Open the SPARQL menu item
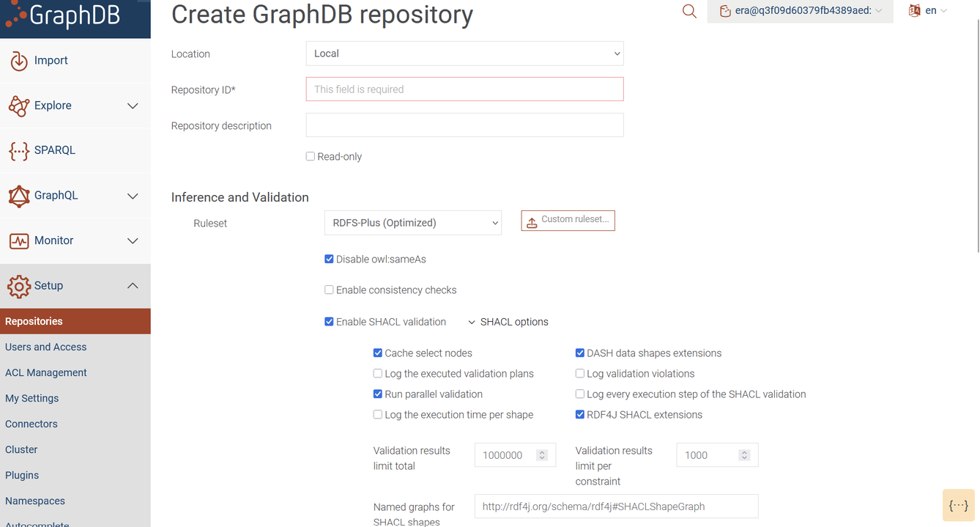This screenshot has width=980, height=527. coord(75,150)
